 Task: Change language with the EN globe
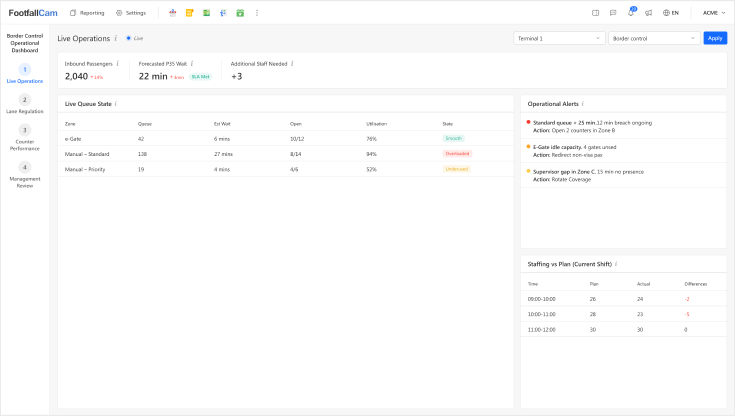point(671,13)
